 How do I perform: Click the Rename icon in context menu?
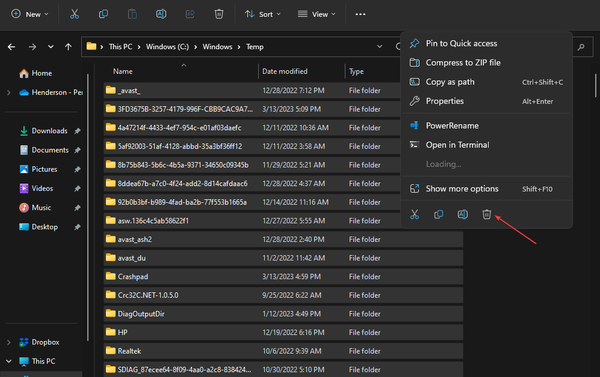click(x=463, y=214)
